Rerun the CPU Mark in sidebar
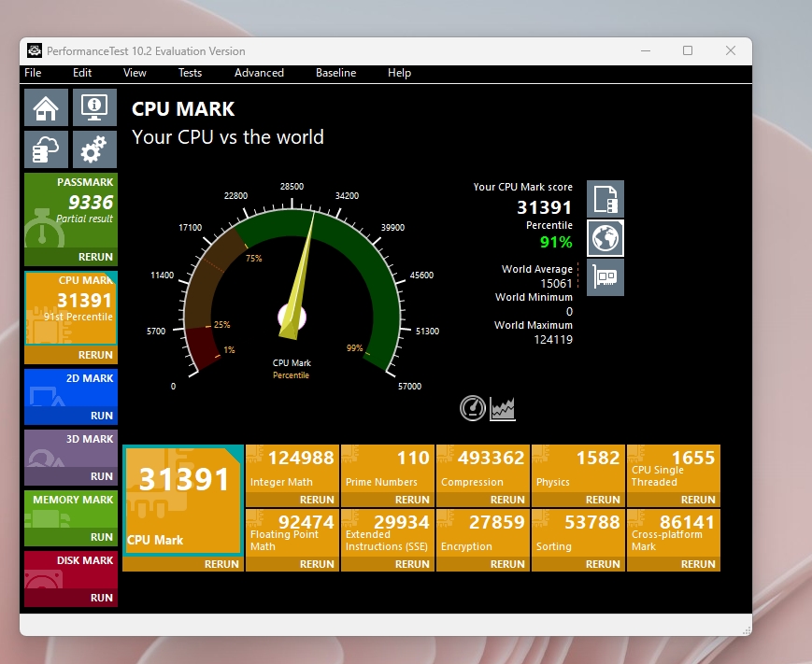 [95, 355]
